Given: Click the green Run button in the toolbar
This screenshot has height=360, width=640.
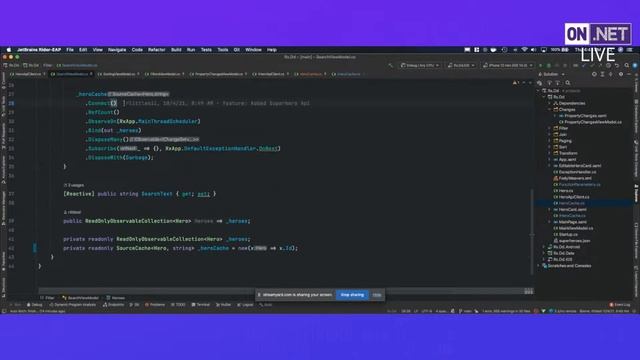Looking at the screenshot, I should tap(541, 65).
